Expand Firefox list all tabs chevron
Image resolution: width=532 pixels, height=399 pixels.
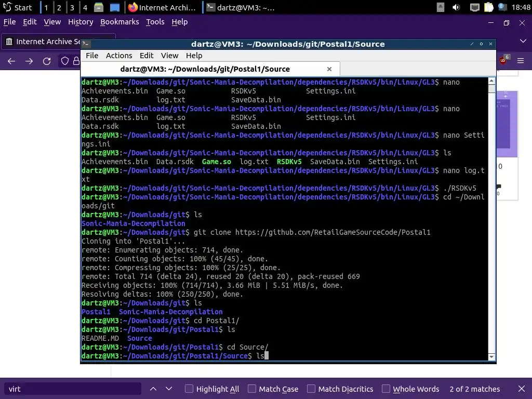[523, 41]
